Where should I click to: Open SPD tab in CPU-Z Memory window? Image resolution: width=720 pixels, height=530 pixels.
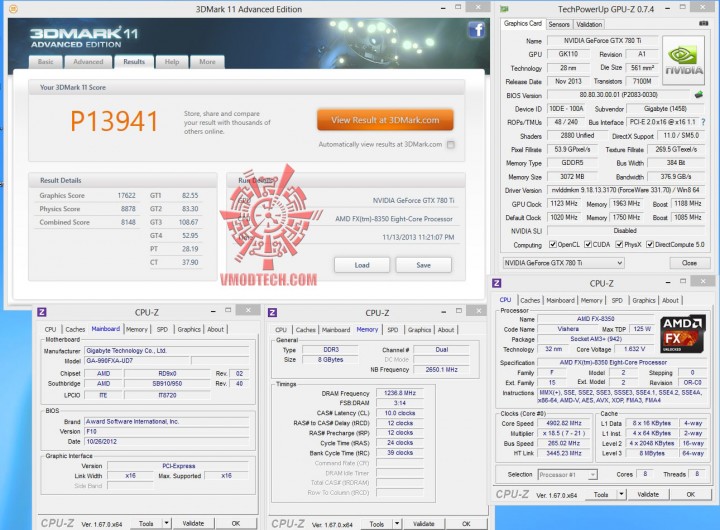click(393, 330)
